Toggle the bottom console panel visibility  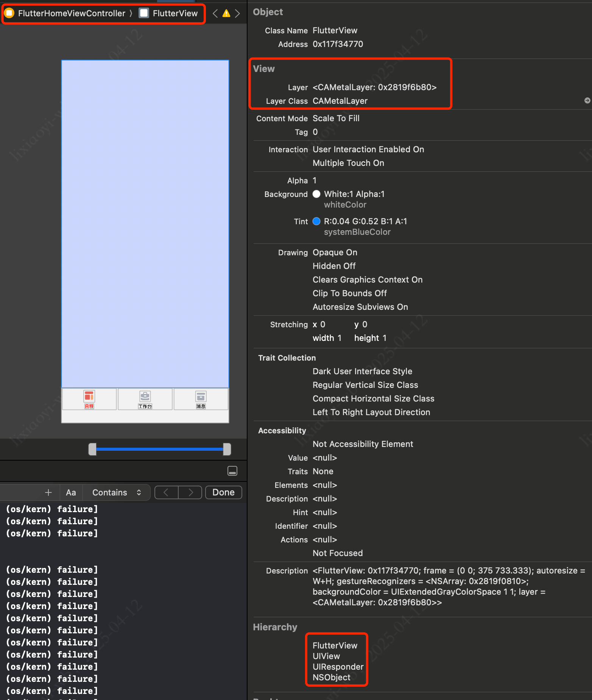click(x=232, y=471)
